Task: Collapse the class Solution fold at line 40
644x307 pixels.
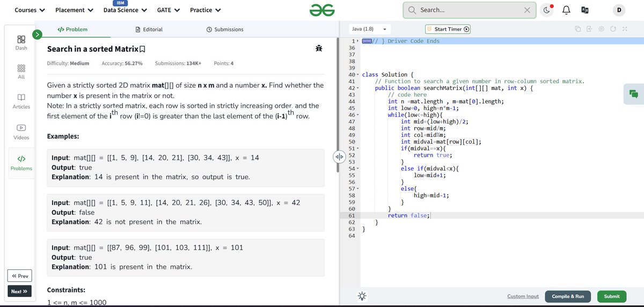Action: (357, 75)
